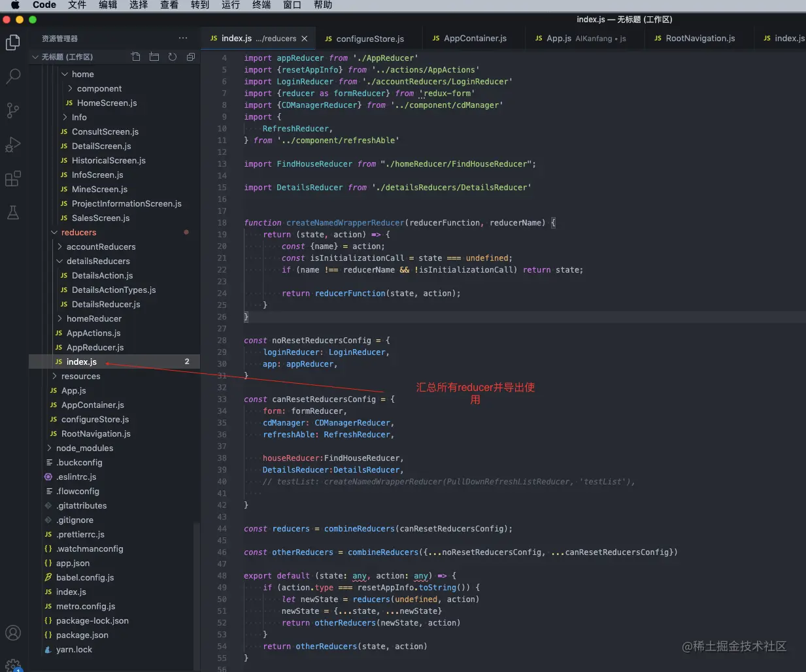Switch to the configureStore.js tab
Viewport: 806px width, 672px height.
(x=369, y=39)
